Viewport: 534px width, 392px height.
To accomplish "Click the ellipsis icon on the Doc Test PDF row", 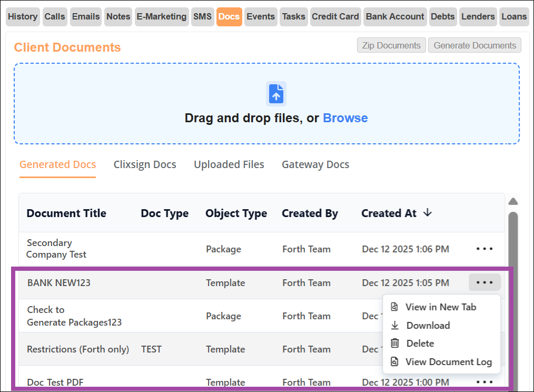I will [484, 381].
